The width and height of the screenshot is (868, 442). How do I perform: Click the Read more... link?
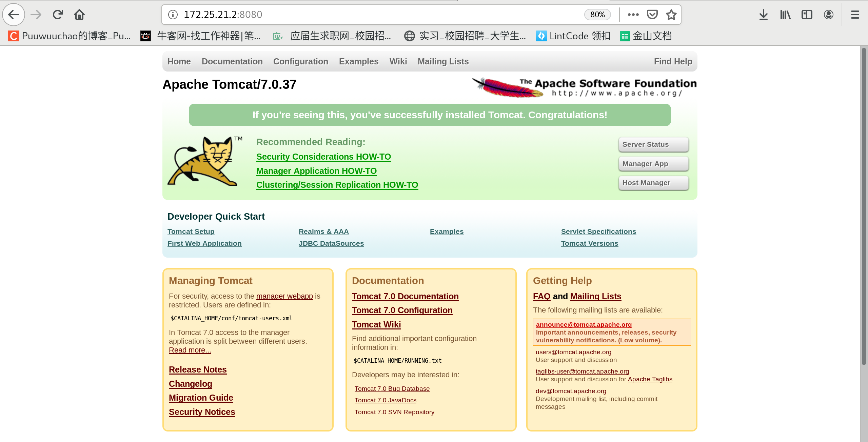click(x=190, y=350)
